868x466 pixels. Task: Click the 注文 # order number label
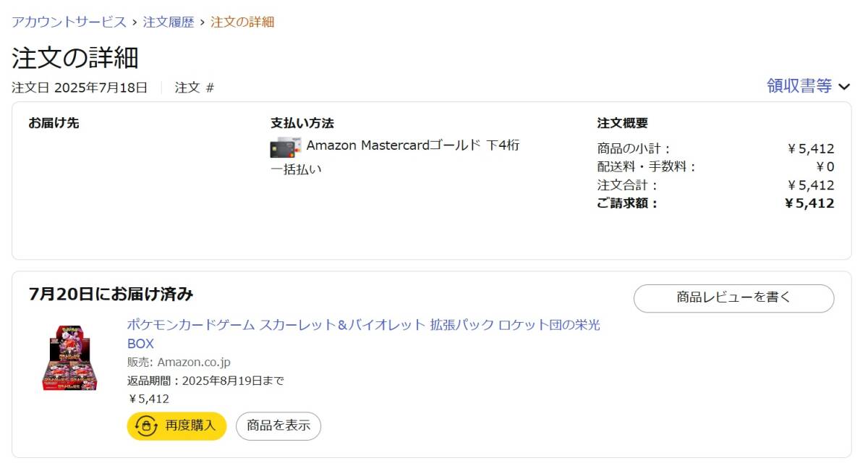(195, 88)
